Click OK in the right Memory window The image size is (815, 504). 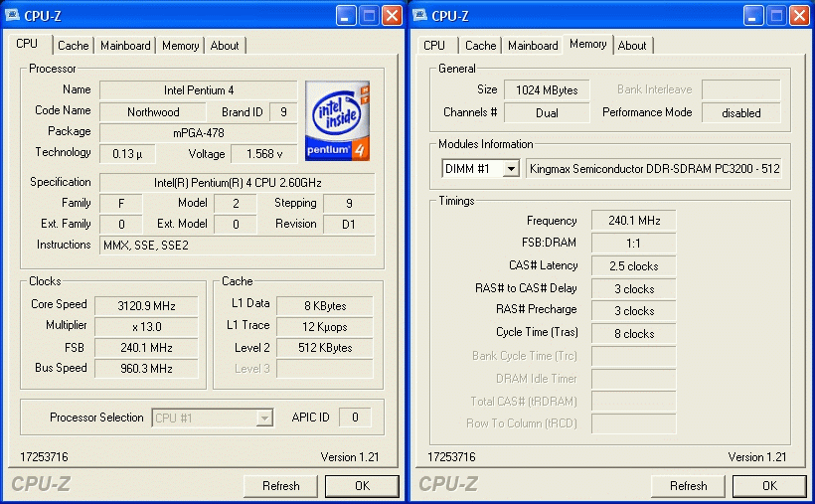click(x=769, y=486)
